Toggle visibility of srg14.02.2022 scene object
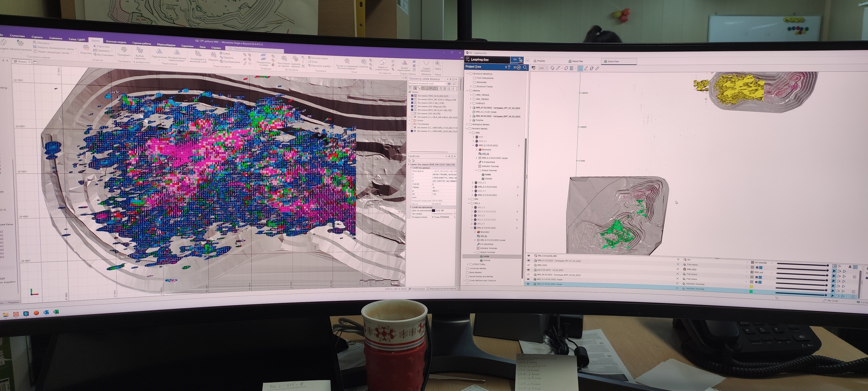 (x=529, y=270)
